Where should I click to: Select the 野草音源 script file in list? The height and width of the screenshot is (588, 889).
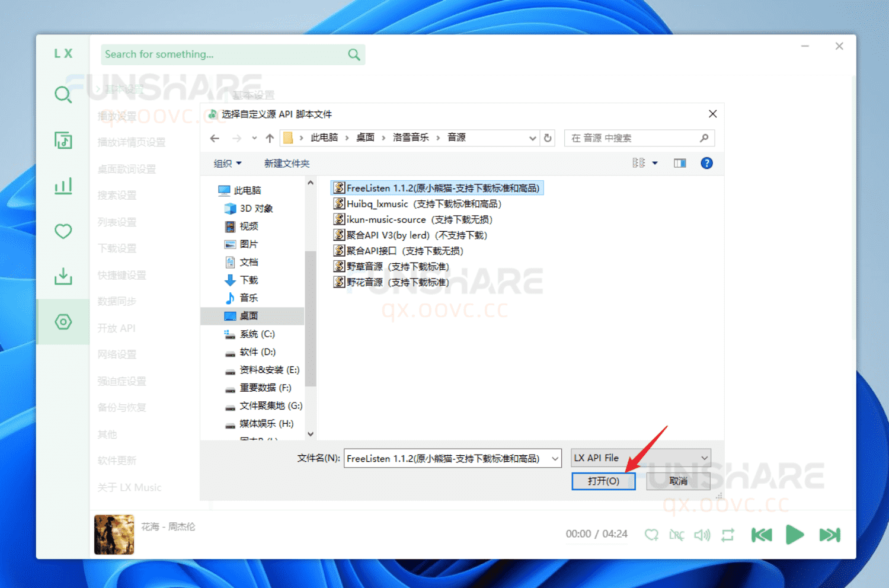click(x=391, y=266)
